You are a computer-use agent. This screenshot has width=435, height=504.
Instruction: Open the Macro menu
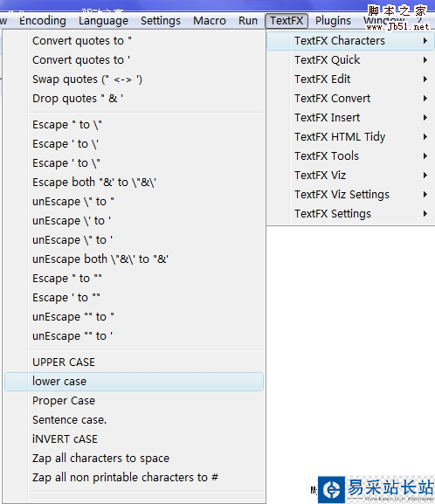210,21
